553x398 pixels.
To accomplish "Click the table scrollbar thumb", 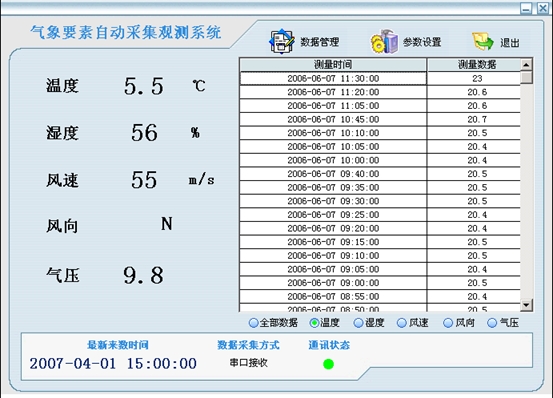I will [526, 77].
